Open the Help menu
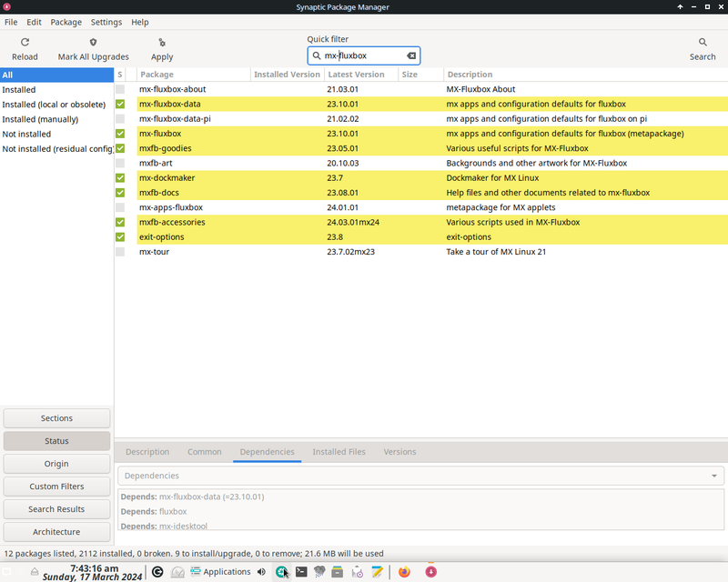Image resolution: width=728 pixels, height=582 pixels. (140, 22)
